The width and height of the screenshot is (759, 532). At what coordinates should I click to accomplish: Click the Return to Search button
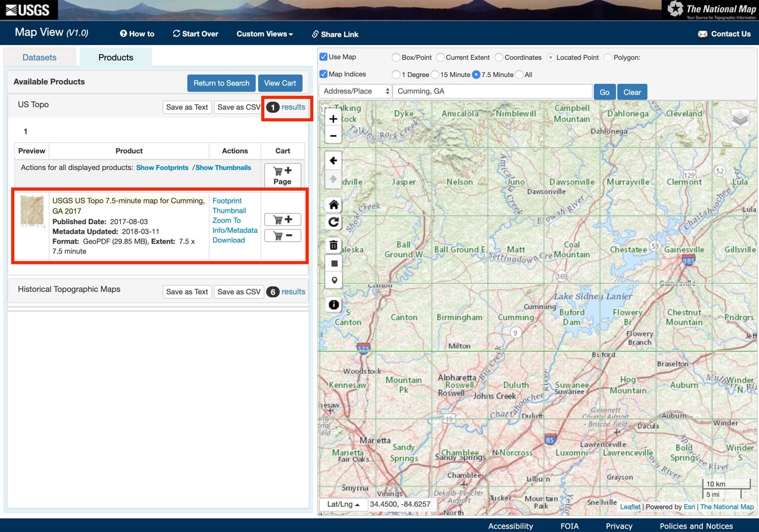[221, 83]
